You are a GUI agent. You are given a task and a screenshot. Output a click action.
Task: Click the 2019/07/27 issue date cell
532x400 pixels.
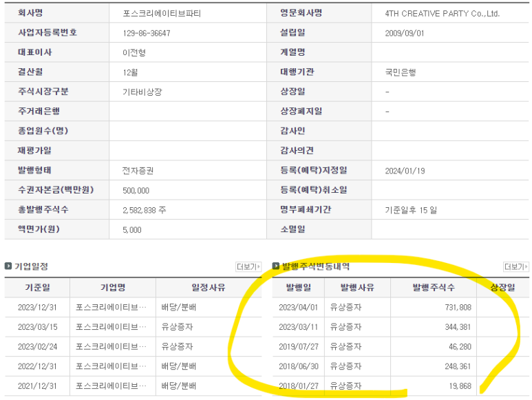click(x=298, y=347)
